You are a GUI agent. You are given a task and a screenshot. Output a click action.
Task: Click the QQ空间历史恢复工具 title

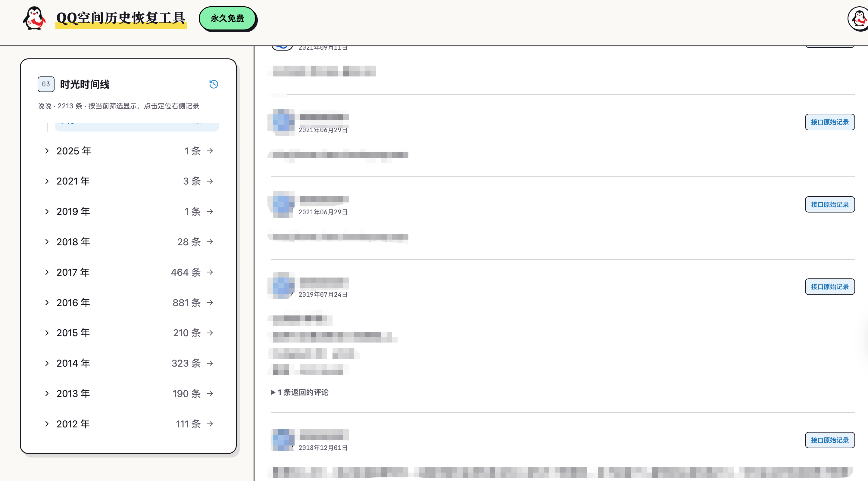[x=121, y=18]
